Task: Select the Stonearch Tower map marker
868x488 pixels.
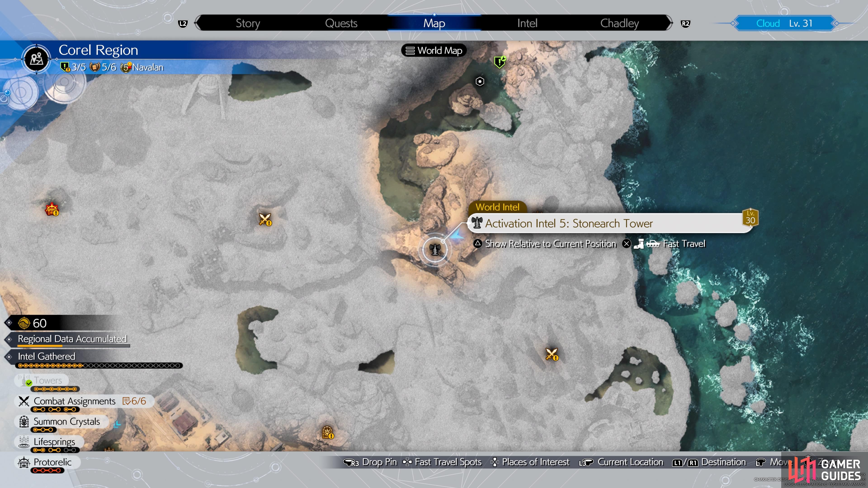Action: pos(435,250)
